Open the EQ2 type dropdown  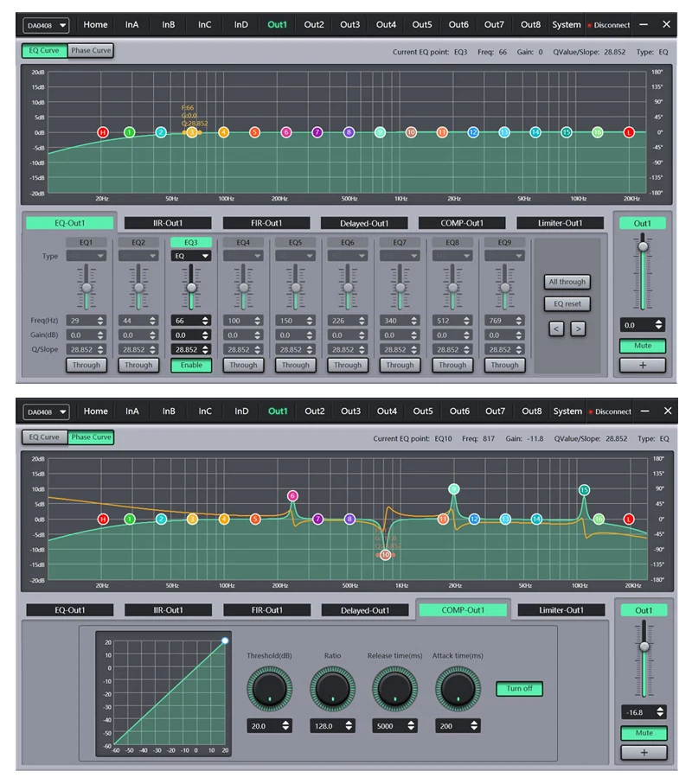(x=138, y=256)
